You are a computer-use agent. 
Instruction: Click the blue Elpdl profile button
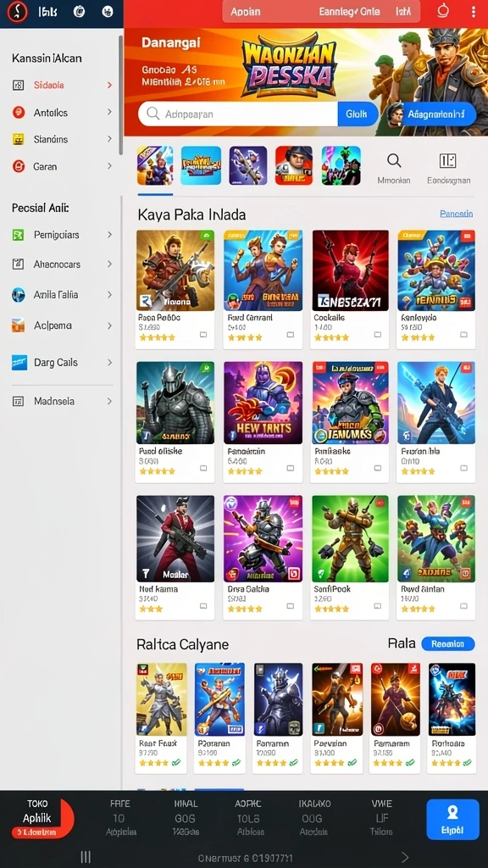tap(452, 819)
